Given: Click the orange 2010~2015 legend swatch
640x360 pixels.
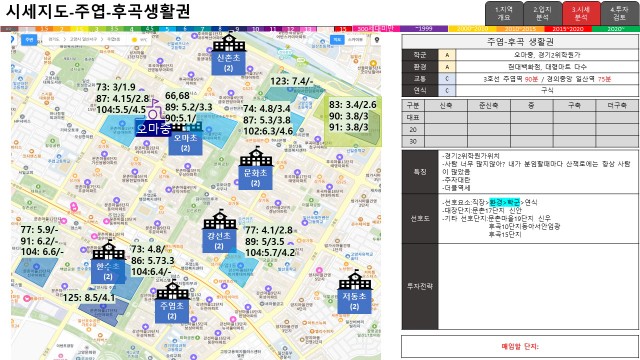Looking at the screenshot, I should tap(520, 29).
